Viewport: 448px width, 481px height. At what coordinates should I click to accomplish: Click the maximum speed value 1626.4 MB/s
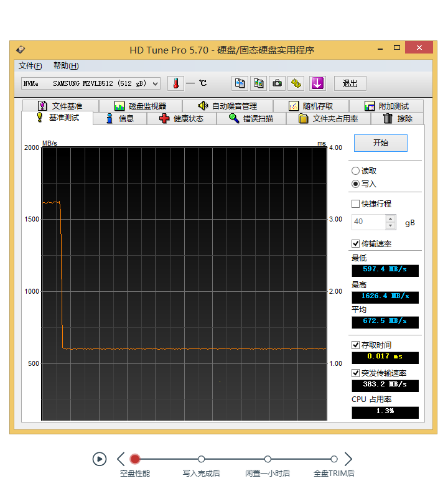tap(385, 297)
